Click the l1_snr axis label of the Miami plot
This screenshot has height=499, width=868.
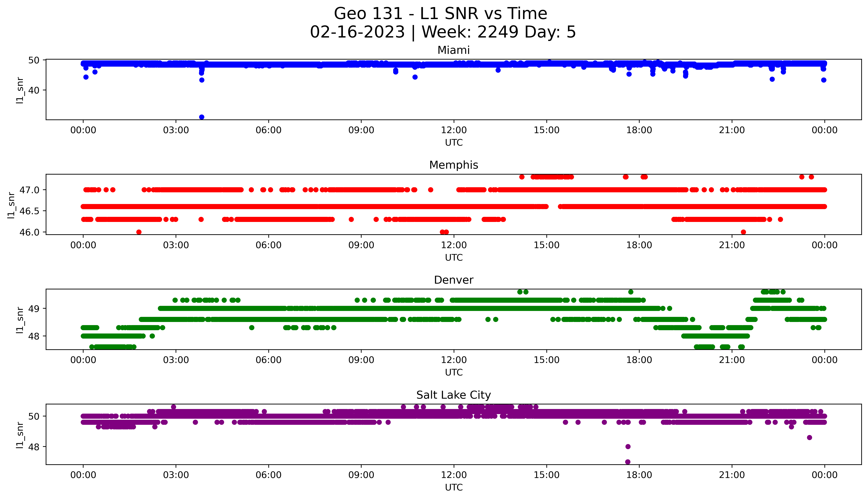click(x=20, y=90)
